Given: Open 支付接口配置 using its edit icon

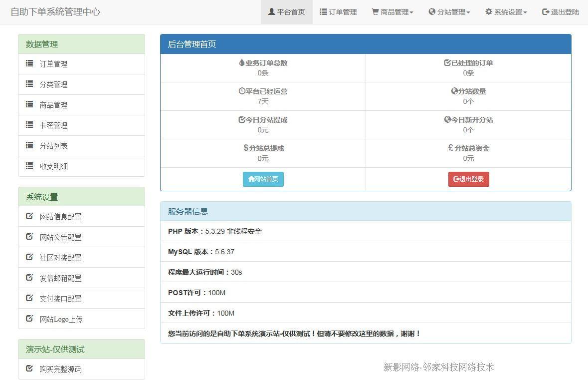Looking at the screenshot, I should coord(29,298).
